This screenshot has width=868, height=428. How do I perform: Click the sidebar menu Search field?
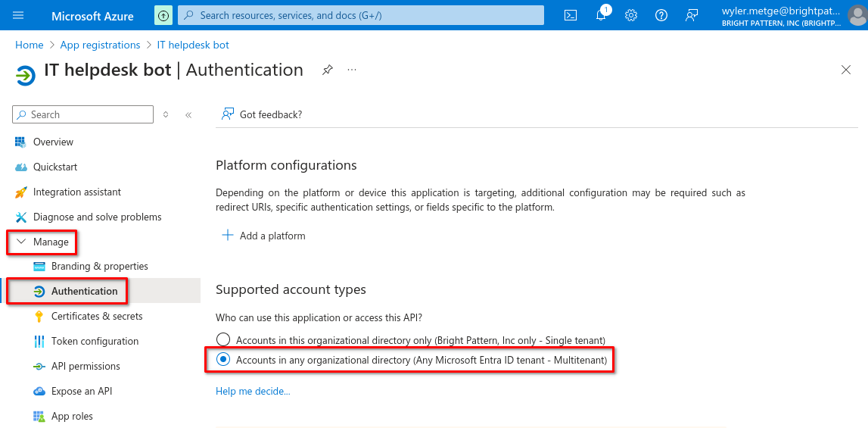tap(83, 114)
